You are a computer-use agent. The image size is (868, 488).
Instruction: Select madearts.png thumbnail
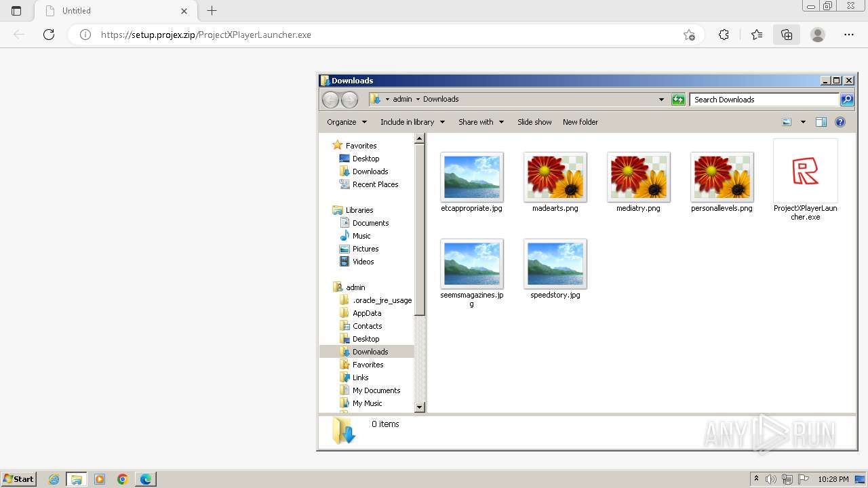(555, 177)
